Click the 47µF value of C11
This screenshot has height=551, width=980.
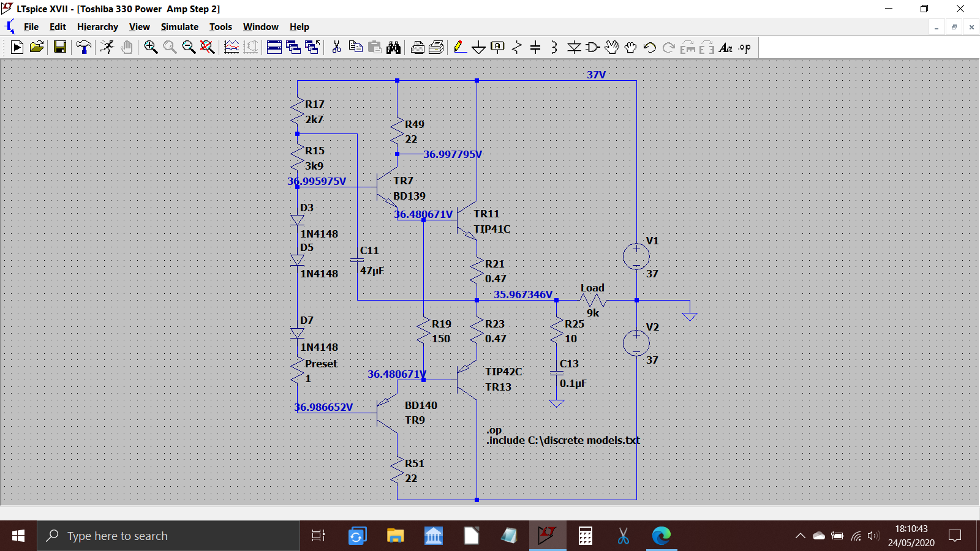[372, 271]
